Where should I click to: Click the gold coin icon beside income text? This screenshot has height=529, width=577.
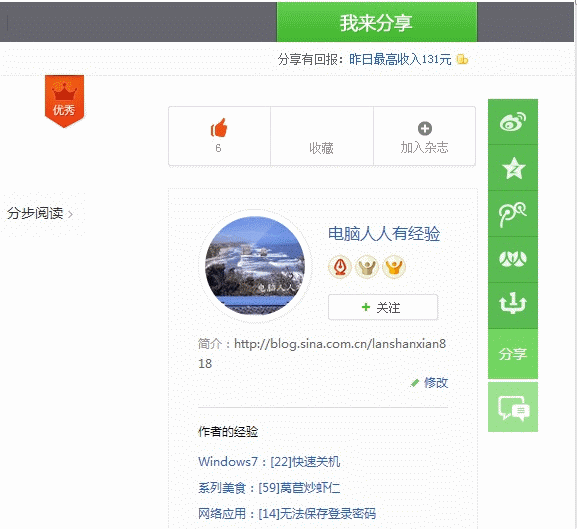[x=462, y=59]
